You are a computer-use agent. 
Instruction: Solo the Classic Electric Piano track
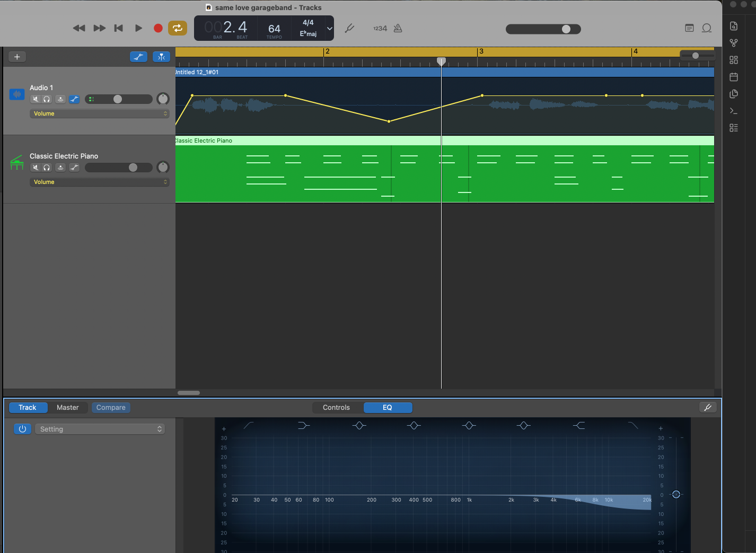point(47,168)
